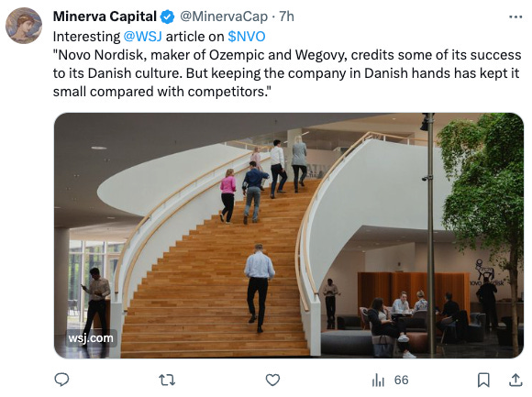Open the $NVO cashtag link
The image size is (532, 397).
tap(247, 37)
